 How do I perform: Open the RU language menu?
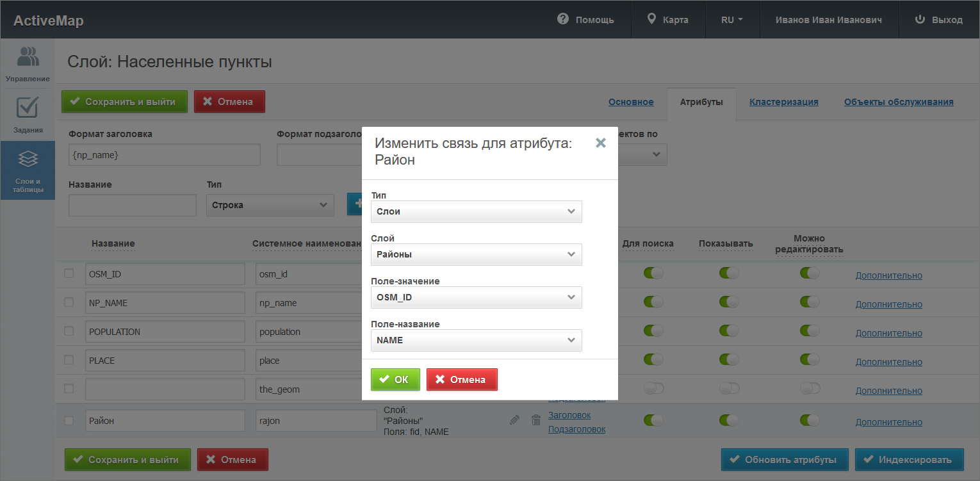(x=731, y=20)
